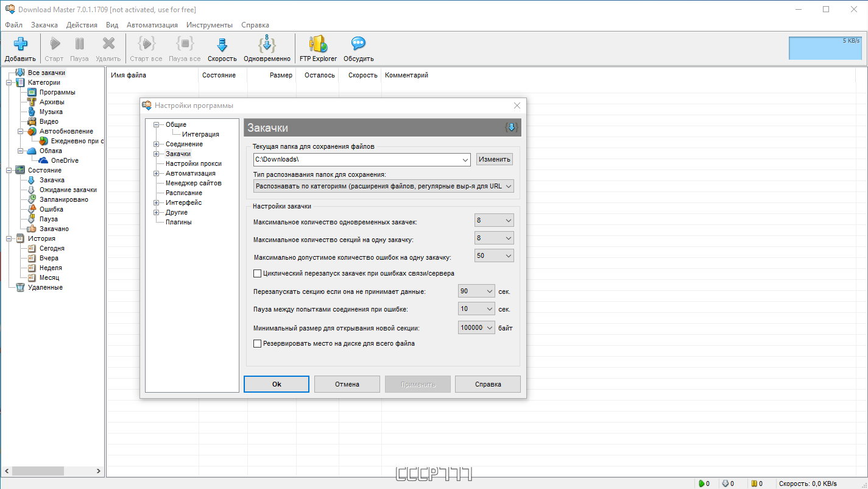Select Плагины in settings tree
The image size is (868, 489).
click(x=178, y=222)
